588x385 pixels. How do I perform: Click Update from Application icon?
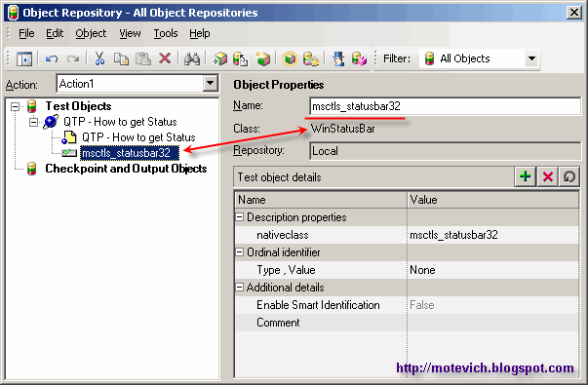pyautogui.click(x=241, y=58)
